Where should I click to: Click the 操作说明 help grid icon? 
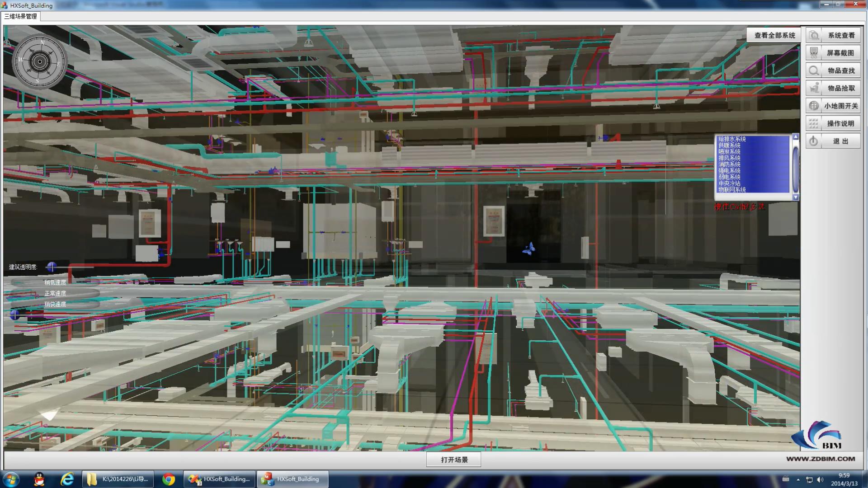pos(814,123)
